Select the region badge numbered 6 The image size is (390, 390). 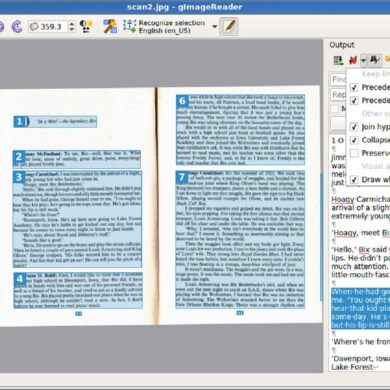(182, 101)
